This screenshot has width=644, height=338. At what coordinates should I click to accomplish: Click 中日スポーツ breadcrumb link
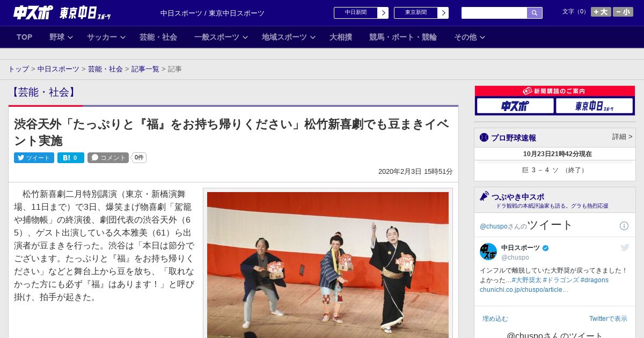[58, 69]
